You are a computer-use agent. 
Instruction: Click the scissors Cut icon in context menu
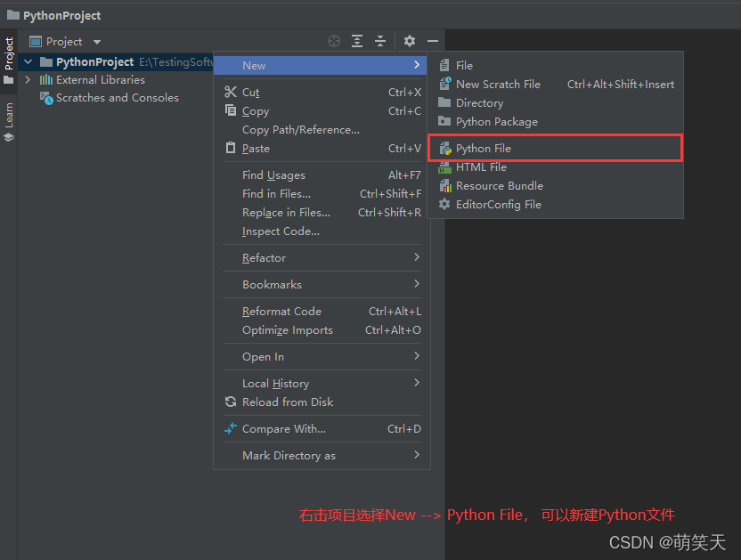click(231, 92)
